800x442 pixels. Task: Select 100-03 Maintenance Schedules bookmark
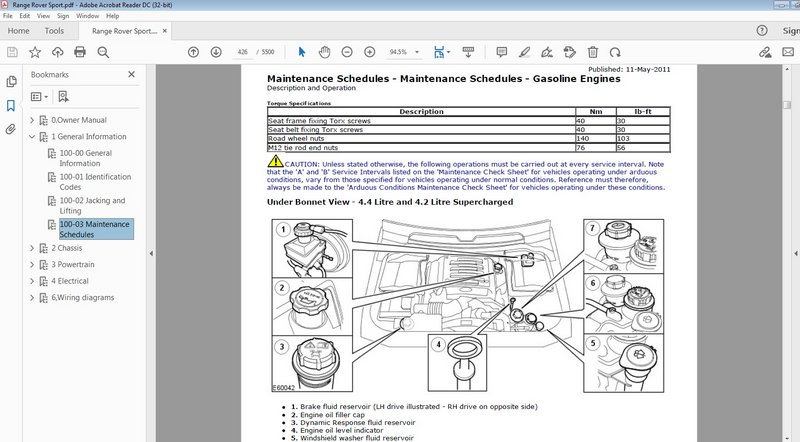96,229
